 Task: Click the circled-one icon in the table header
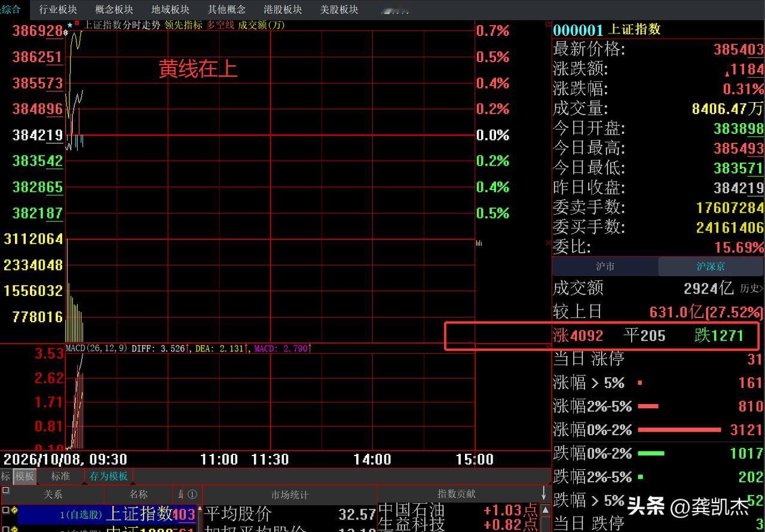pyautogui.click(x=192, y=494)
